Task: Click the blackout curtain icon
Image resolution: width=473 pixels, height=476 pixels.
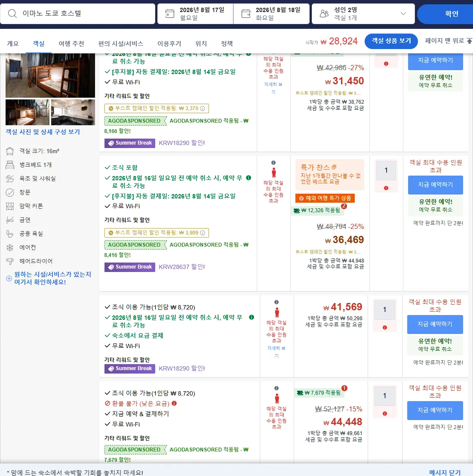Action: (10, 206)
